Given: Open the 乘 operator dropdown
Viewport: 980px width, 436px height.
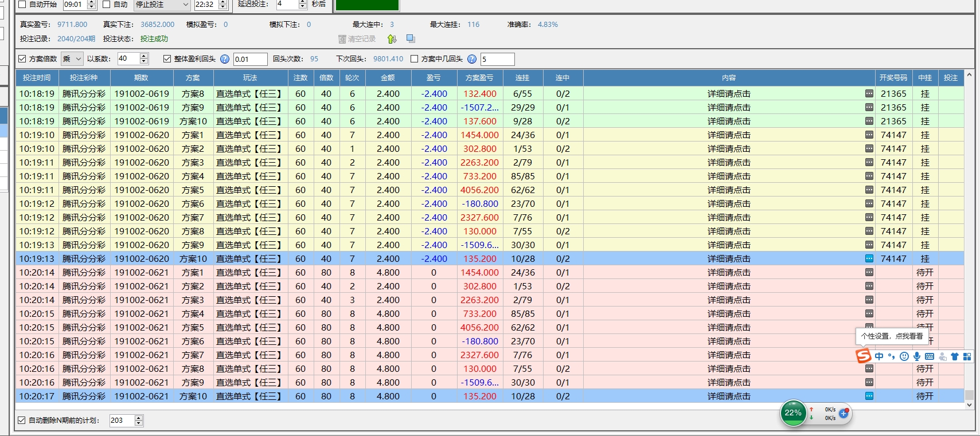Looking at the screenshot, I should coord(72,59).
